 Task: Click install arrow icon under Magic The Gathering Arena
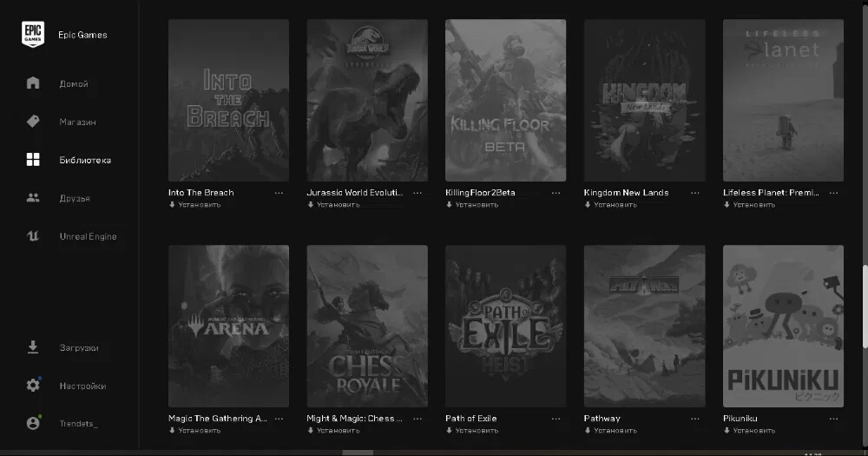pyautogui.click(x=172, y=430)
